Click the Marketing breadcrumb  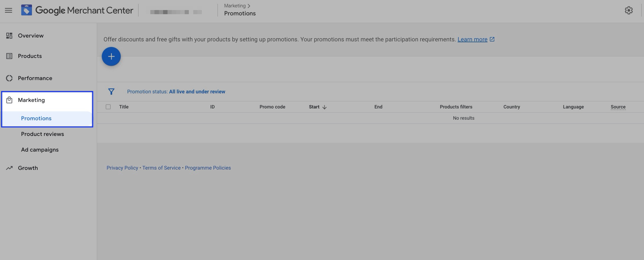(235, 6)
